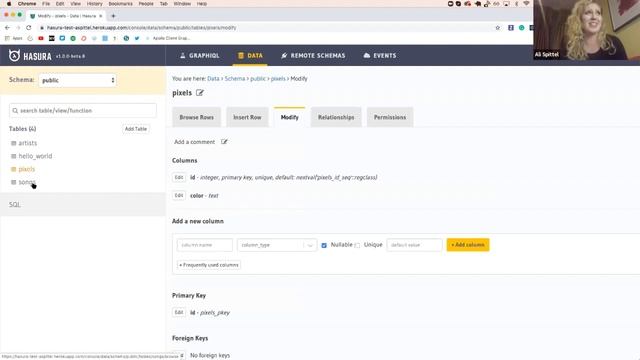
Task: Open the Browse Rows tab
Action: click(196, 117)
